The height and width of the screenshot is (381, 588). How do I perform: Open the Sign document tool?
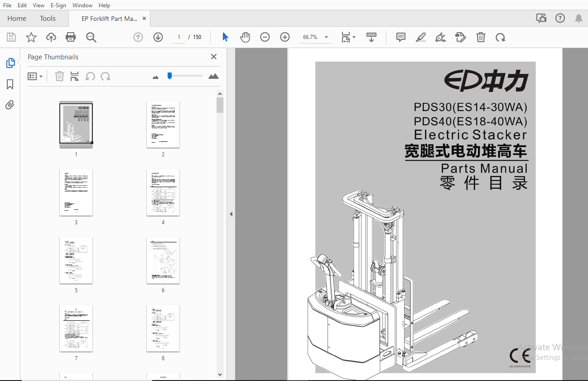(440, 37)
